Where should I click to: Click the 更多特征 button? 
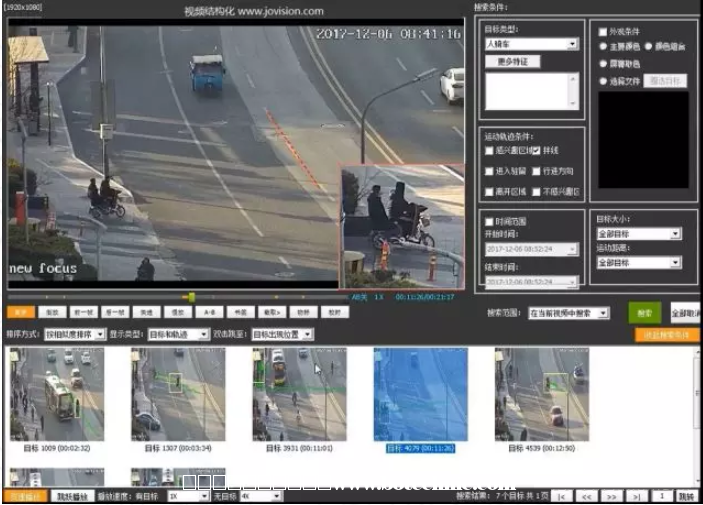pyautogui.click(x=512, y=61)
